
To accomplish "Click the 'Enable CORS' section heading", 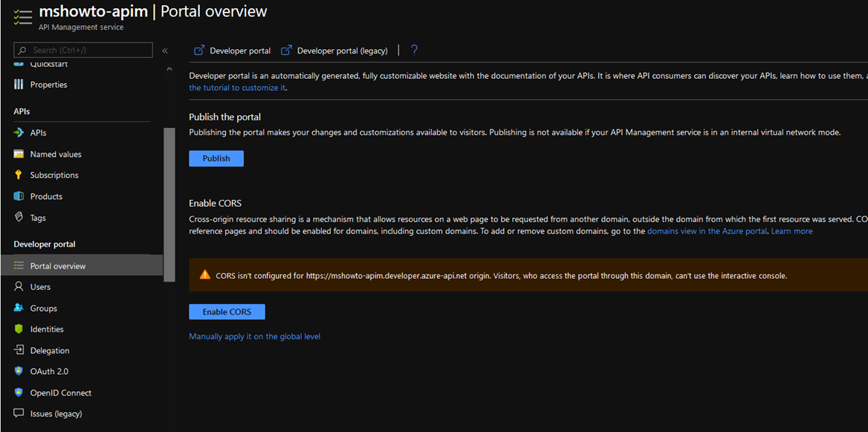I will pos(216,203).
